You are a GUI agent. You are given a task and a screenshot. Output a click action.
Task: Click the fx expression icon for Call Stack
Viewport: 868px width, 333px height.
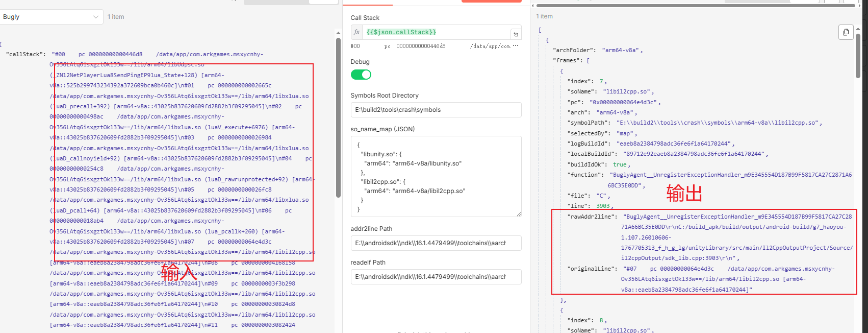click(356, 32)
